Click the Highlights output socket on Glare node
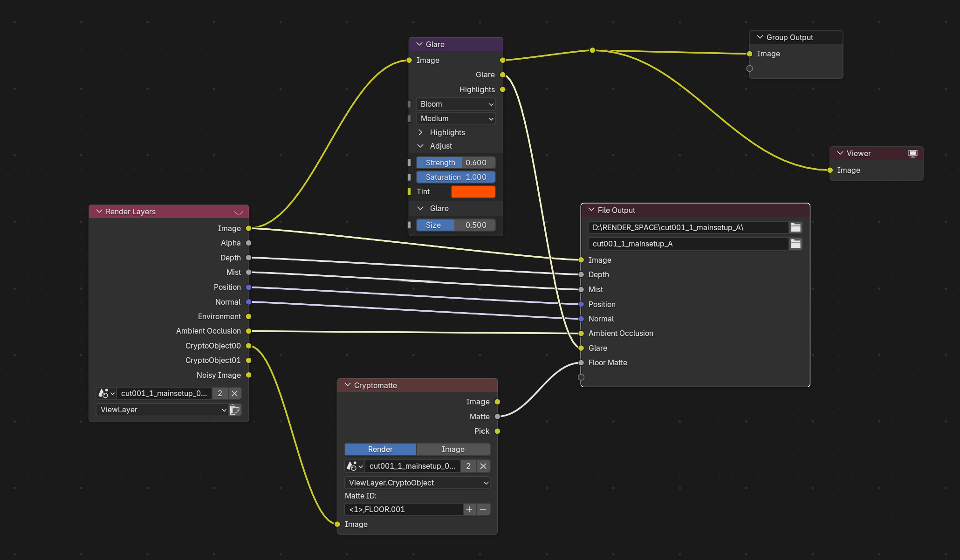 [x=503, y=89]
